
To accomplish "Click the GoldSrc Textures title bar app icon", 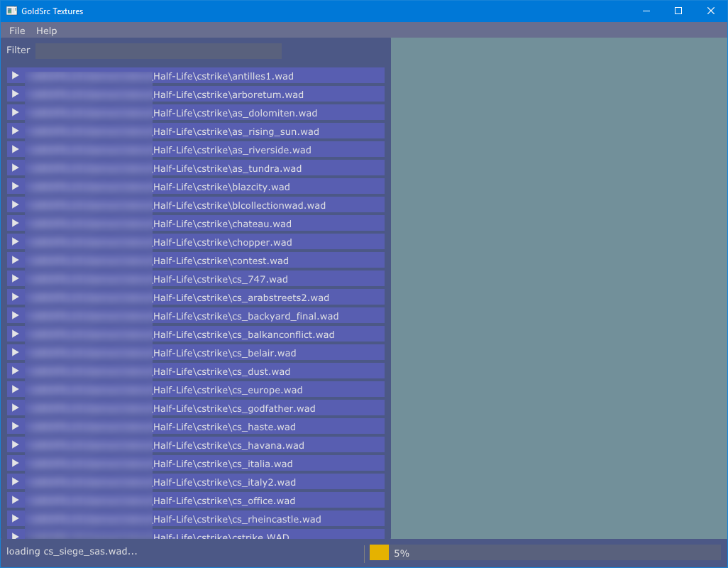I will click(11, 11).
